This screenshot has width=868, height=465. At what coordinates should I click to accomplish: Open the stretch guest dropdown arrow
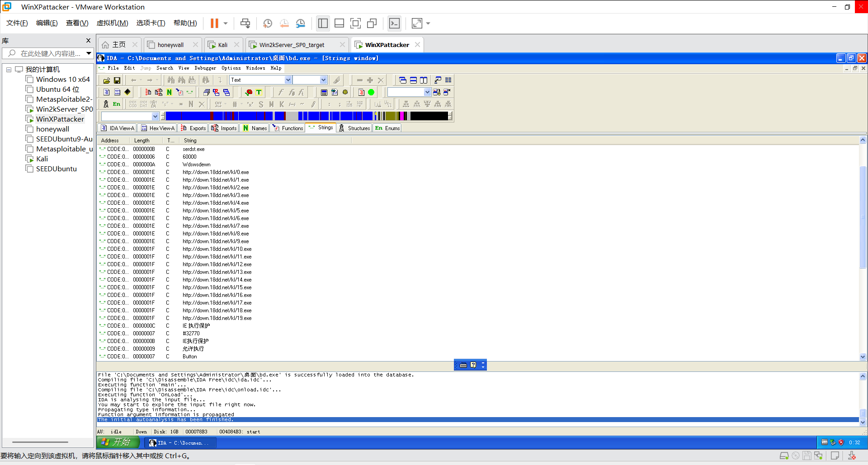tap(428, 23)
